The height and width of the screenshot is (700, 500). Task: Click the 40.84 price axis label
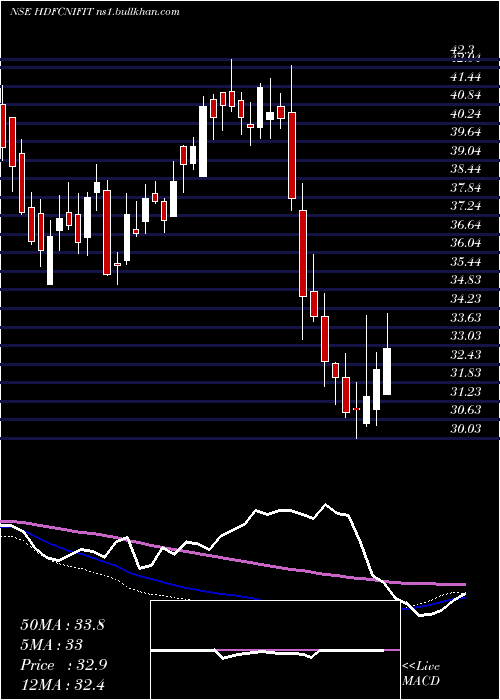(466, 96)
